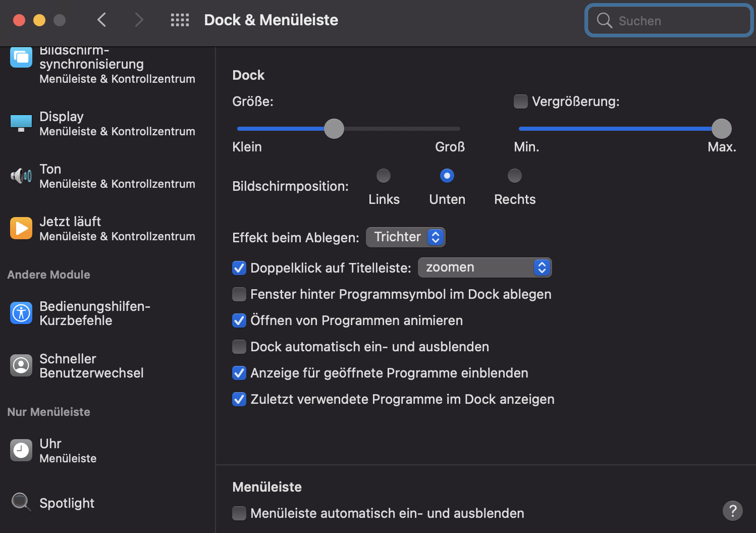Open Effekt beim Ablegen Trichter dropdown
This screenshot has height=533, width=756.
click(406, 237)
